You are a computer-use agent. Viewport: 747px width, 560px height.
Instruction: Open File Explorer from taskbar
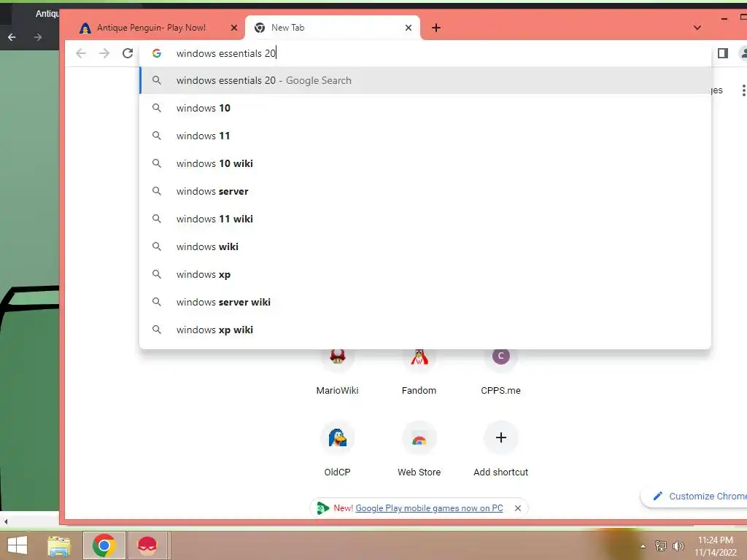59,545
